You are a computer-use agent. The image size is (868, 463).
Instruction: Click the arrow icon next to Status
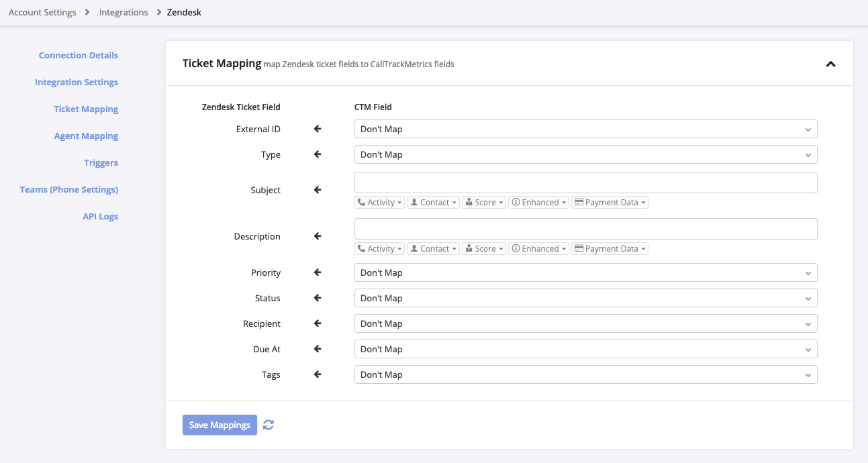(318, 298)
